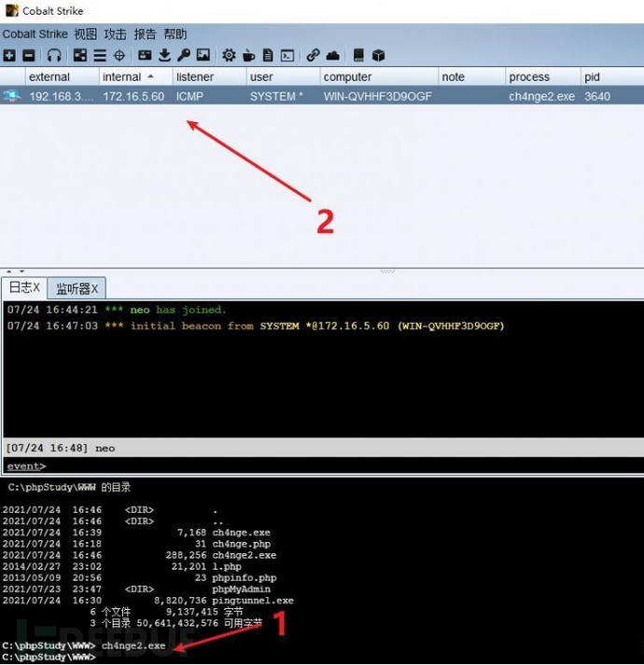This screenshot has height=665, width=644.
Task: Click the cube about icon in toolbar
Action: 378,55
